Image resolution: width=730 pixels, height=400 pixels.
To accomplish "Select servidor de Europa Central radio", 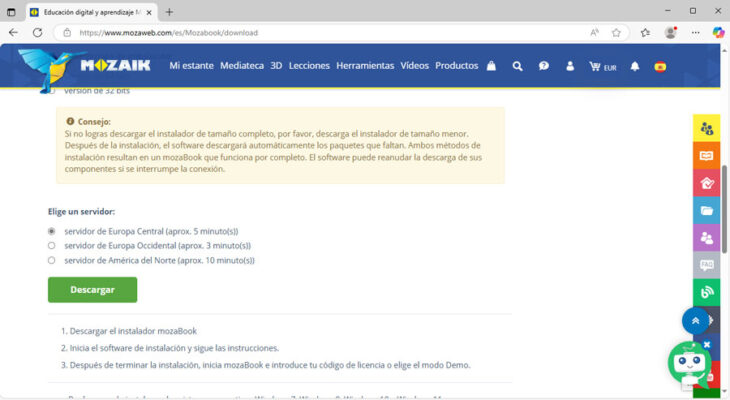I will tap(52, 231).
